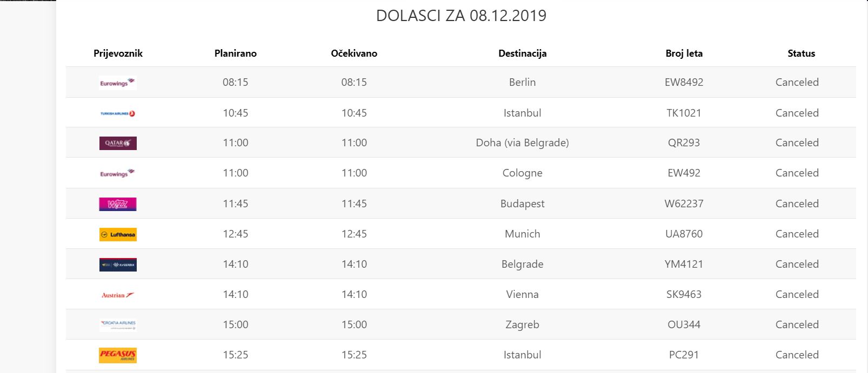Select flight number QR293
Viewport: 868px width, 373px height.
pos(684,143)
